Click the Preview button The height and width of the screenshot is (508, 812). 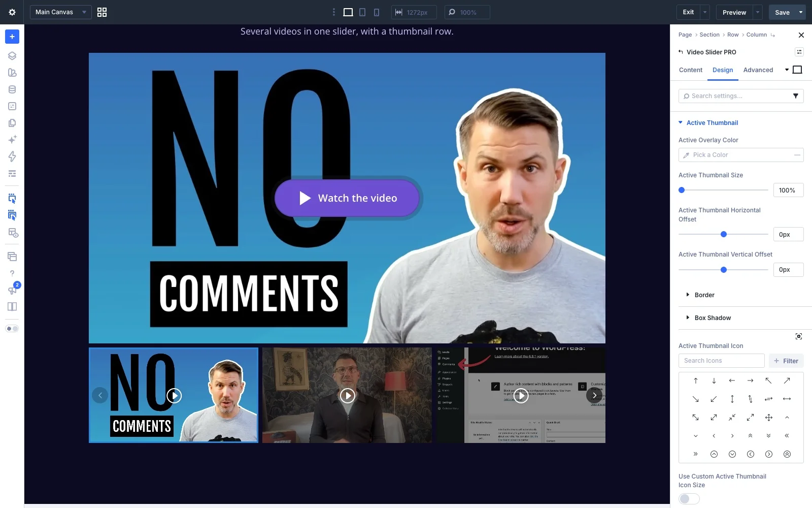pos(734,12)
